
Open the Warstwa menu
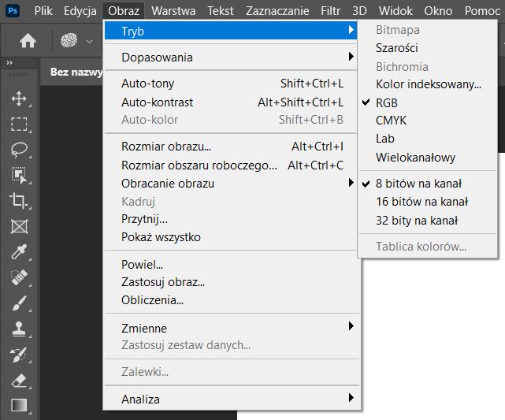click(x=173, y=11)
